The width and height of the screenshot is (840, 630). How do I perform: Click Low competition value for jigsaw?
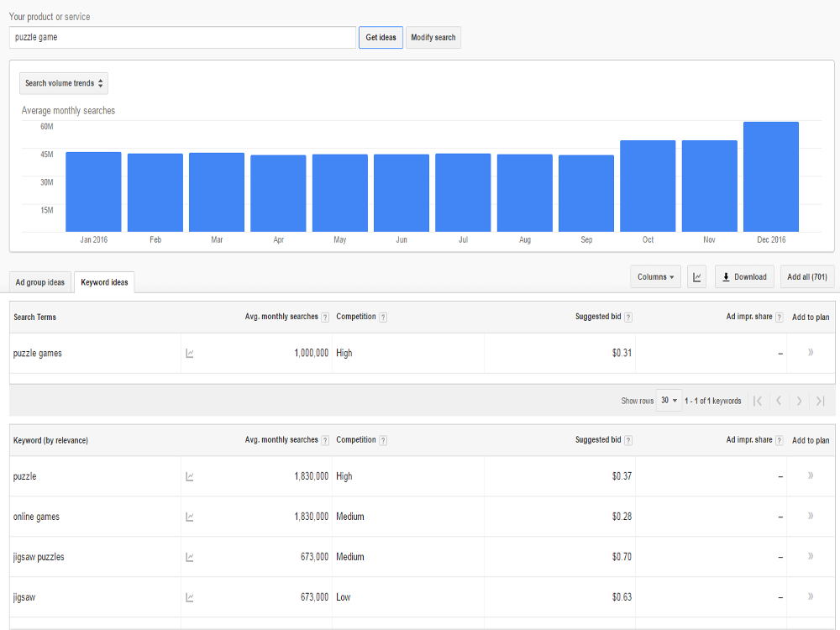[344, 597]
